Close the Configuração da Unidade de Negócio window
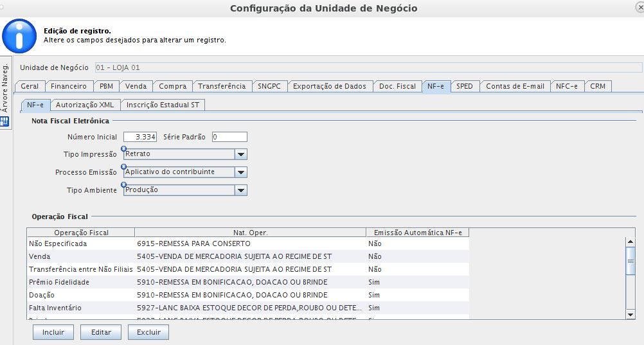This screenshot has width=644, height=345. [x=640, y=7]
